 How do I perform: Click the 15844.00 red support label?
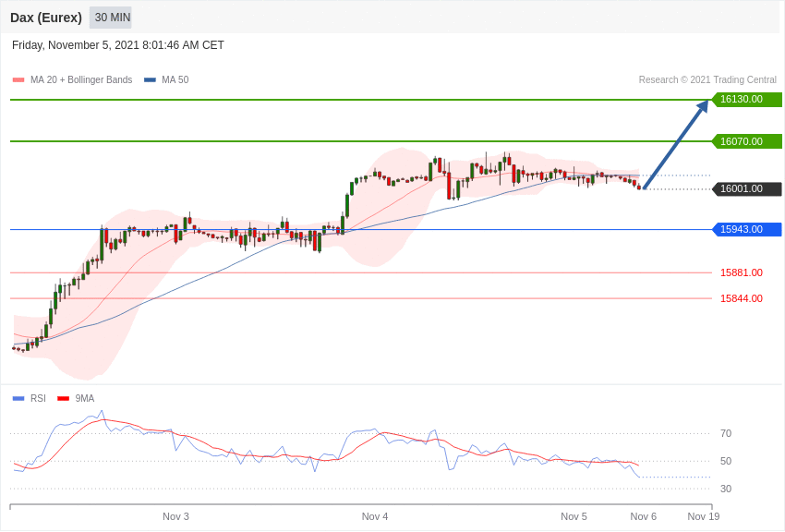click(x=741, y=298)
